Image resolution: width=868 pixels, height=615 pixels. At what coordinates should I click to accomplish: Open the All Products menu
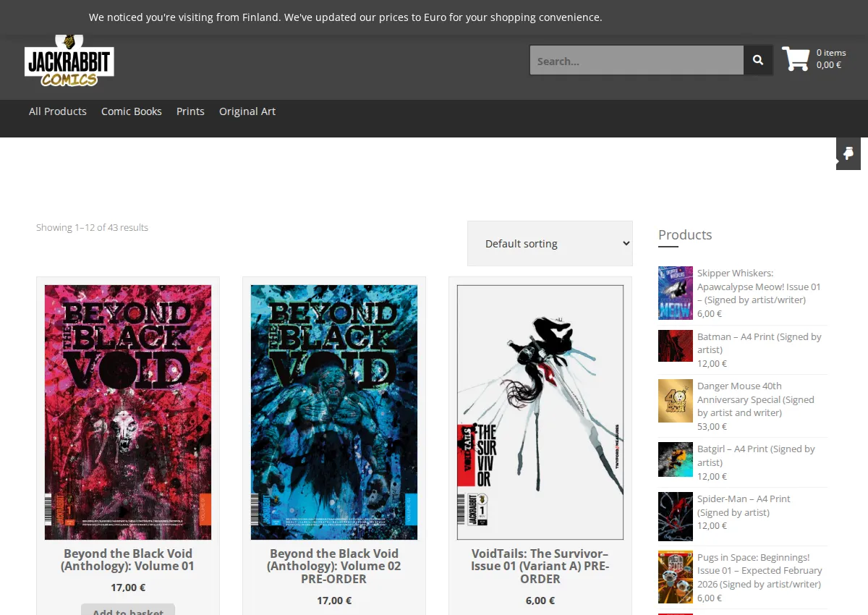pyautogui.click(x=58, y=111)
